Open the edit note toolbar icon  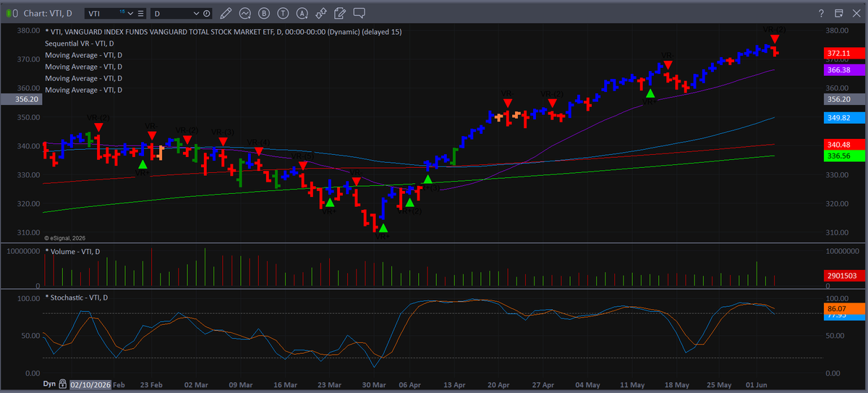pos(340,13)
